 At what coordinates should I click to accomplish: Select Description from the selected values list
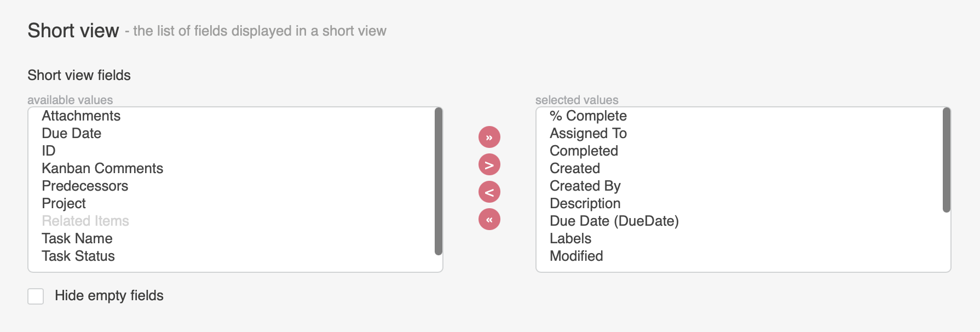coord(585,203)
